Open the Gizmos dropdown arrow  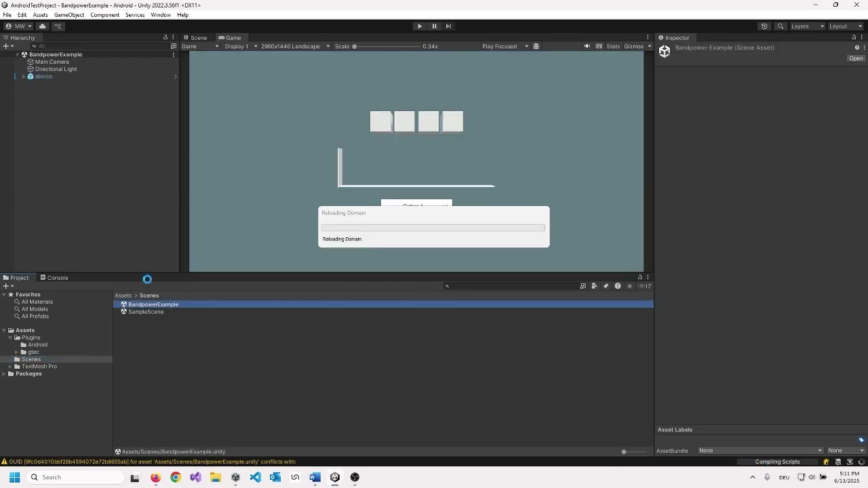point(649,47)
